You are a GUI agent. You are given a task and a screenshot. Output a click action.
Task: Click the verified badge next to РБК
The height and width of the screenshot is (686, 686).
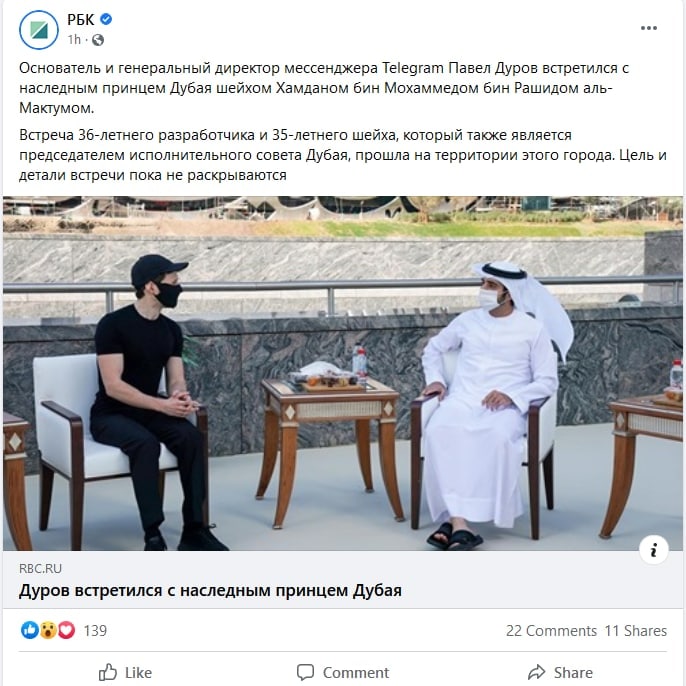(106, 19)
